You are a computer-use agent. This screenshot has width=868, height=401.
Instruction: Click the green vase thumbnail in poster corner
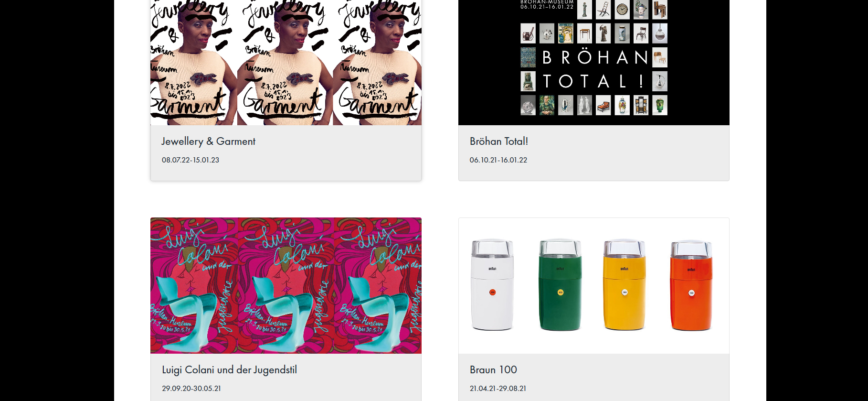click(x=660, y=105)
